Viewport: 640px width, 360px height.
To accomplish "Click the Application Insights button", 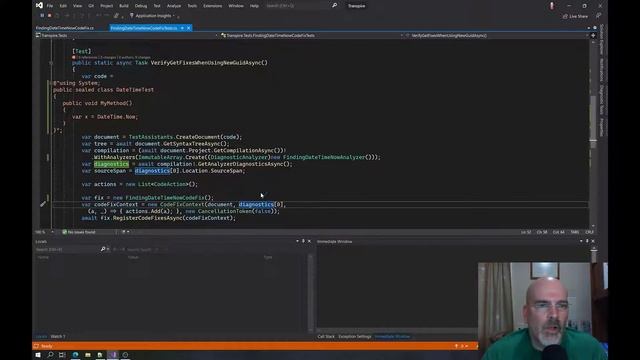I will coord(153,16).
